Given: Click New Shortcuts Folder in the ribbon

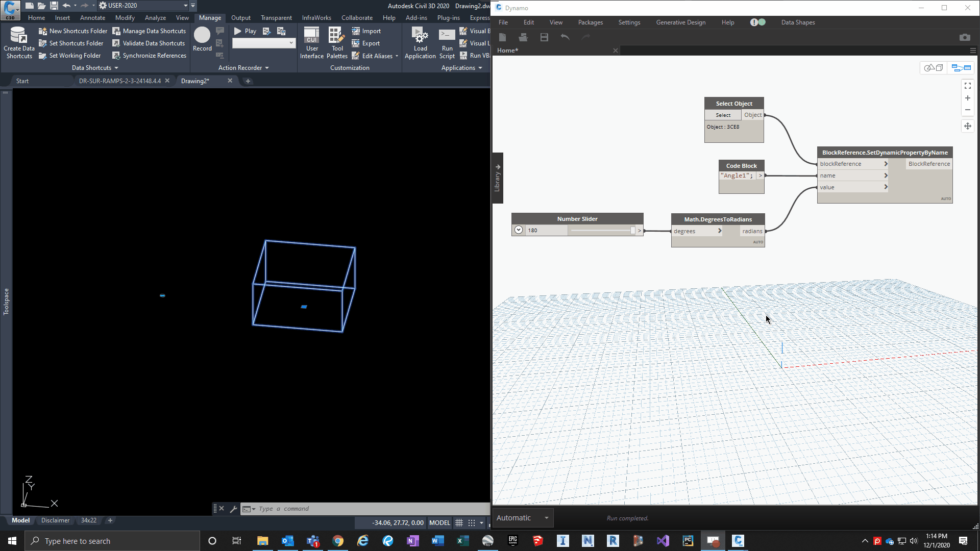Looking at the screenshot, I should pyautogui.click(x=73, y=31).
